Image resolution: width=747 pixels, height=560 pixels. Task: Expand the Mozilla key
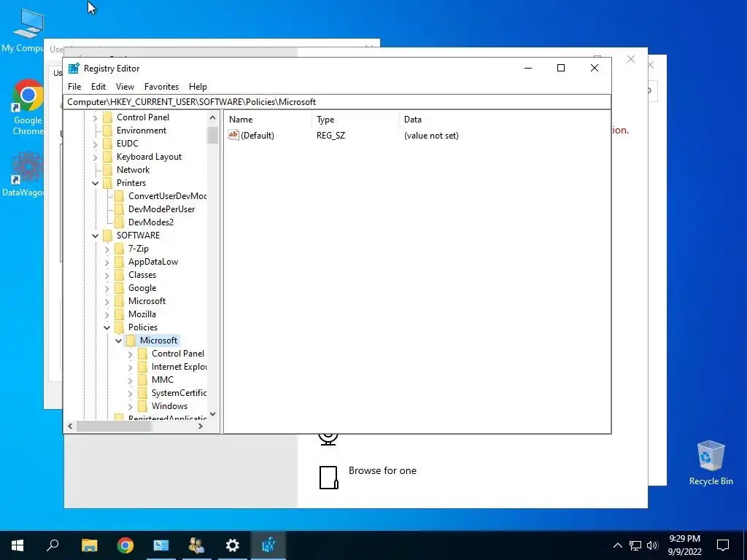(107, 314)
